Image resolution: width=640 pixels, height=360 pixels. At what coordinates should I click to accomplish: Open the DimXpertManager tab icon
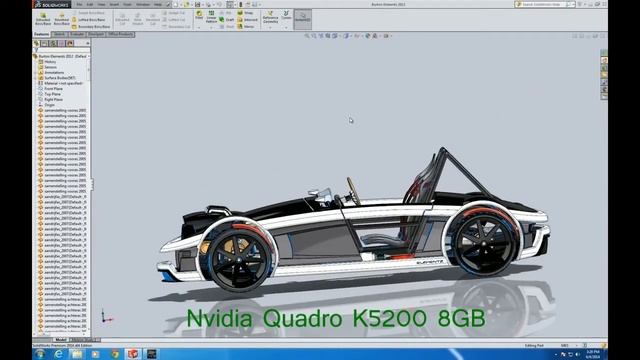click(62, 43)
